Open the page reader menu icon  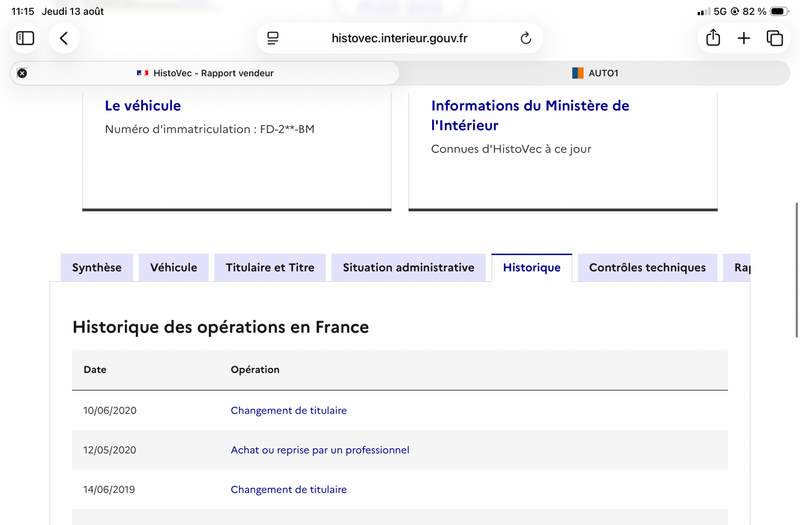point(273,38)
